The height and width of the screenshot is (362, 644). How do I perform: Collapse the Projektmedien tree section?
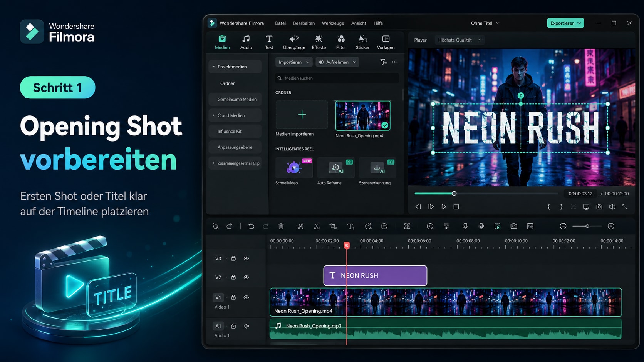pyautogui.click(x=213, y=67)
